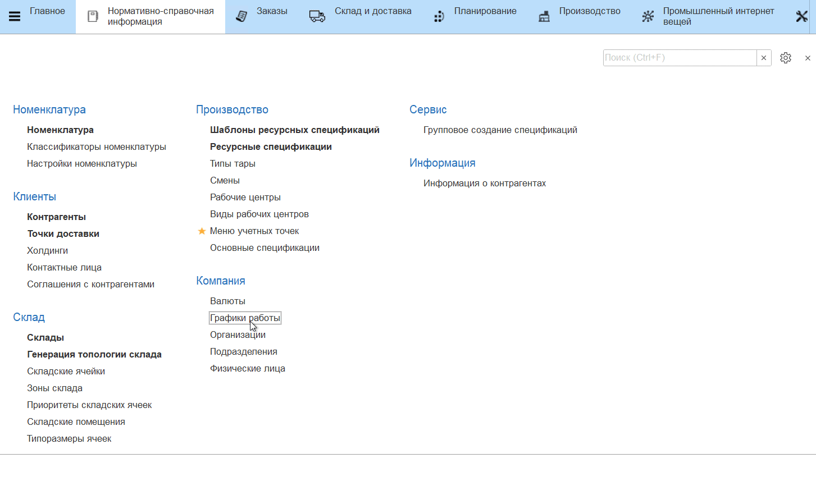816x504 pixels.
Task: Go to Подразделения
Action: (244, 351)
